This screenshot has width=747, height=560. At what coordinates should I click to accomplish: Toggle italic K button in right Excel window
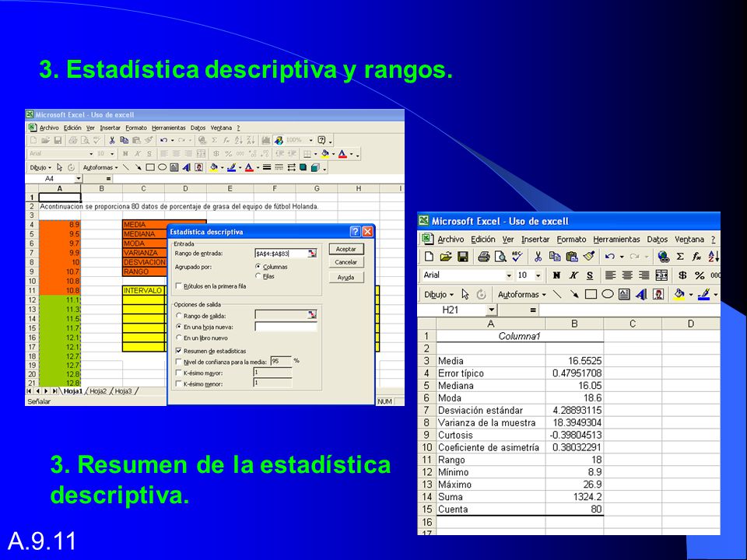(x=573, y=275)
